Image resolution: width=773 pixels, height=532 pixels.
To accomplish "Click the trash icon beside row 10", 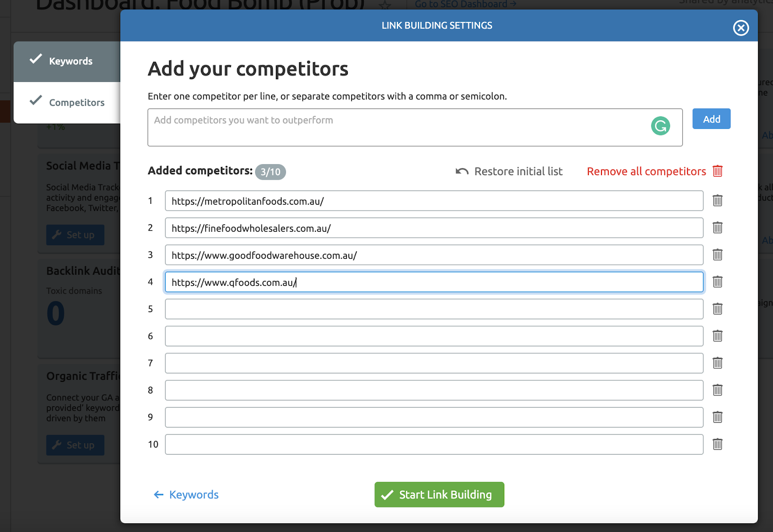I will pyautogui.click(x=717, y=444).
